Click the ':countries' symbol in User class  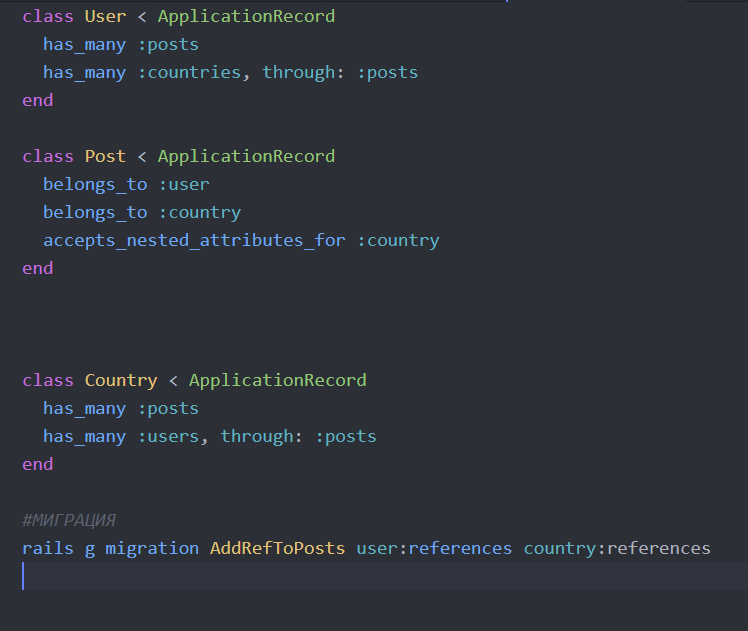(x=189, y=72)
